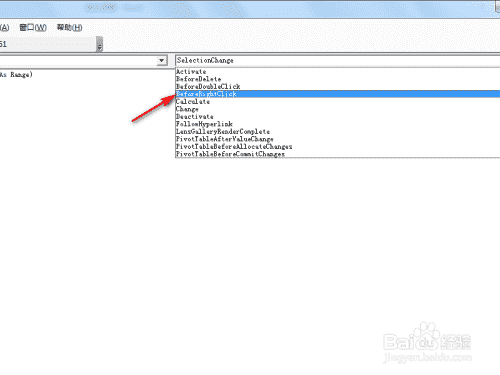Click the 'As Range)' code line
The height and width of the screenshot is (375, 500).
click(16, 75)
